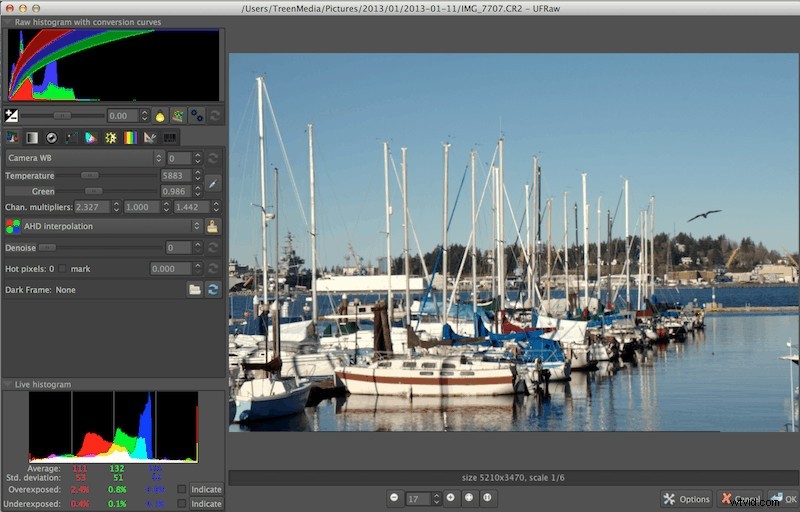Click the zoom-to-fit icon
The width and height of the screenshot is (800, 512).
tap(469, 498)
